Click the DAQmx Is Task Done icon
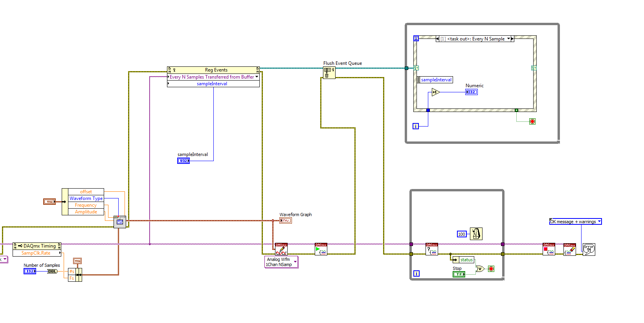Viewport: 644px width, 323px height. coord(432,249)
